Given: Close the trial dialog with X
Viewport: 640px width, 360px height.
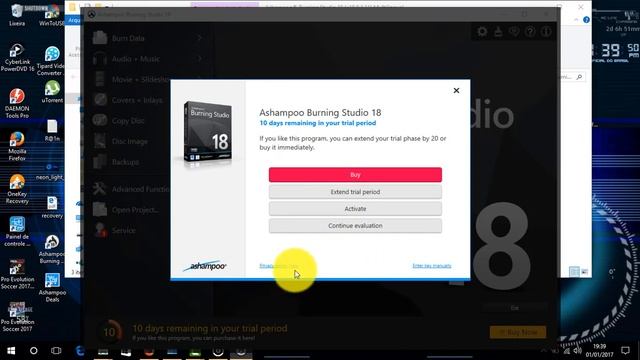Looking at the screenshot, I should click(456, 90).
